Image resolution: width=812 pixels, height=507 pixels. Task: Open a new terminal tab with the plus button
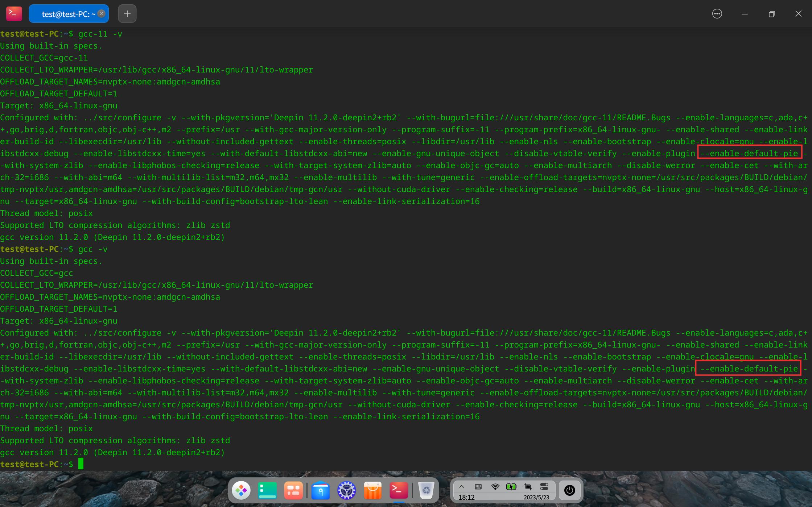(127, 14)
